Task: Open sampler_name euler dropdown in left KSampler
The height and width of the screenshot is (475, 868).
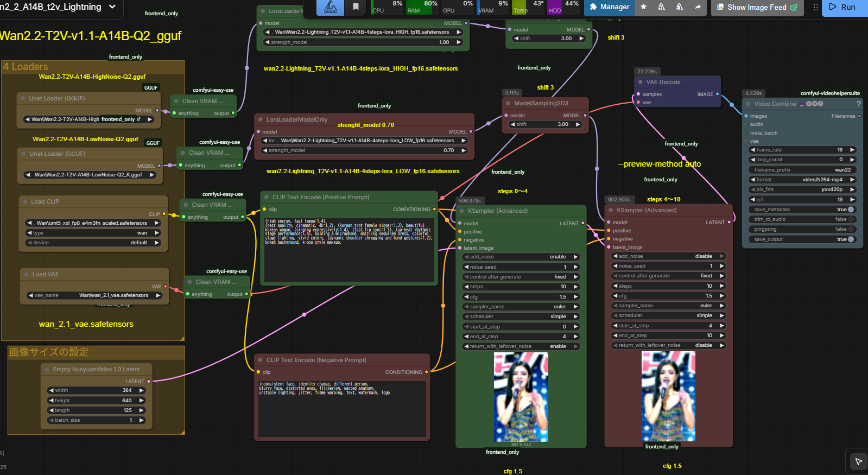Action: 520,307
